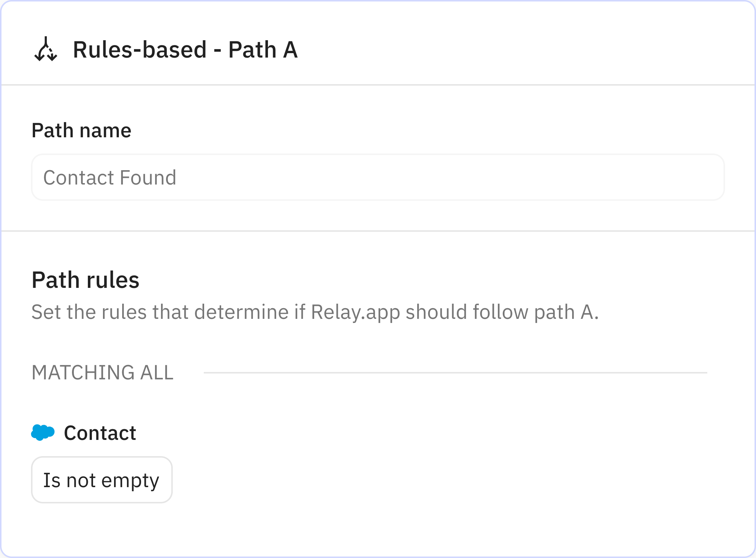Viewport: 756px width, 558px height.
Task: Select the Salesforce cloud icon beside Contact
Action: click(x=42, y=432)
